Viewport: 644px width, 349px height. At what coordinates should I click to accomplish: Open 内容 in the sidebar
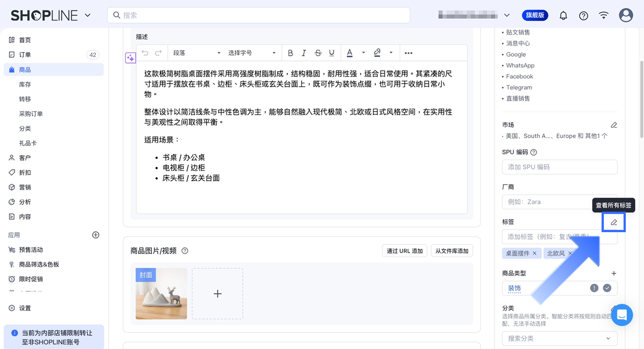(53, 217)
